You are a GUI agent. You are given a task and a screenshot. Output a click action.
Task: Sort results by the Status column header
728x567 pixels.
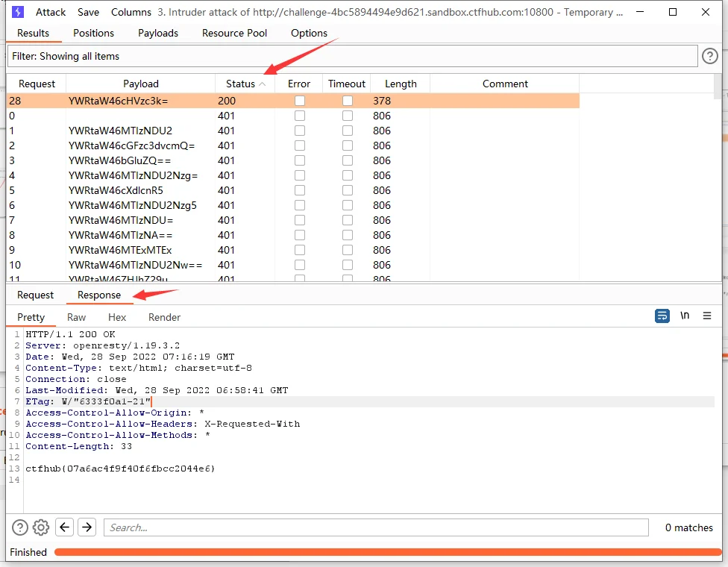241,84
